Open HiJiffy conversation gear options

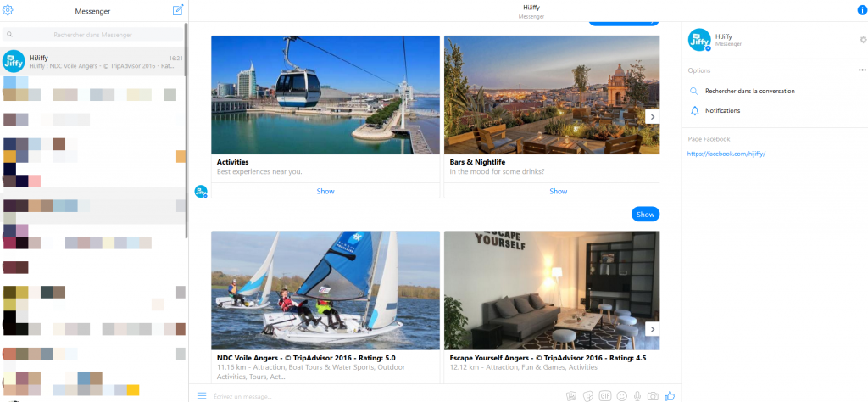coord(862,40)
